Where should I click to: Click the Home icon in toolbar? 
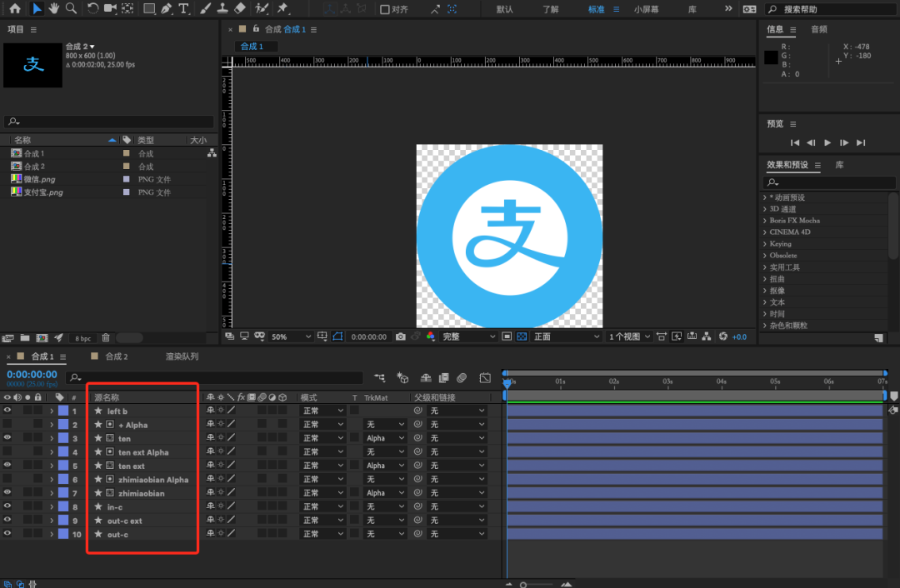(15, 8)
